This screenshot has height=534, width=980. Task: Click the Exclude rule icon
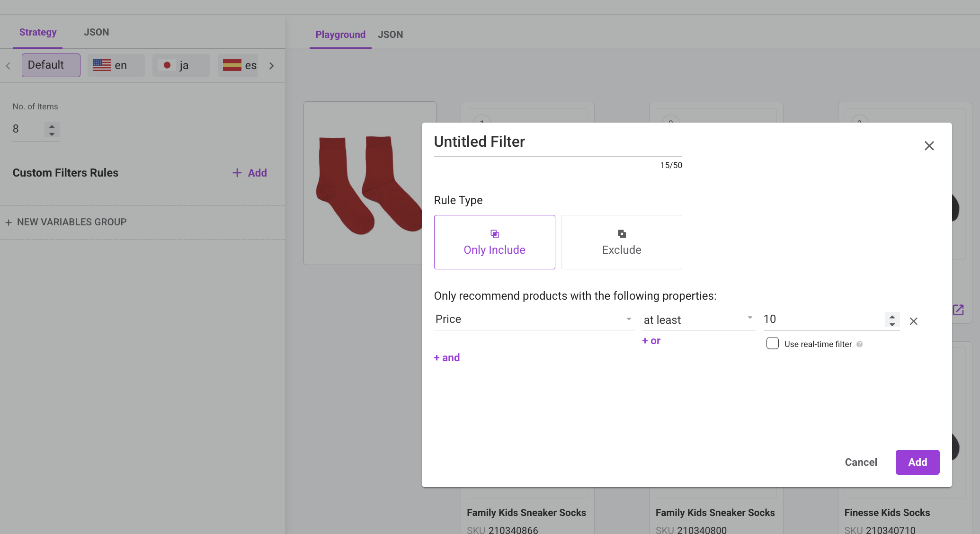coord(622,234)
